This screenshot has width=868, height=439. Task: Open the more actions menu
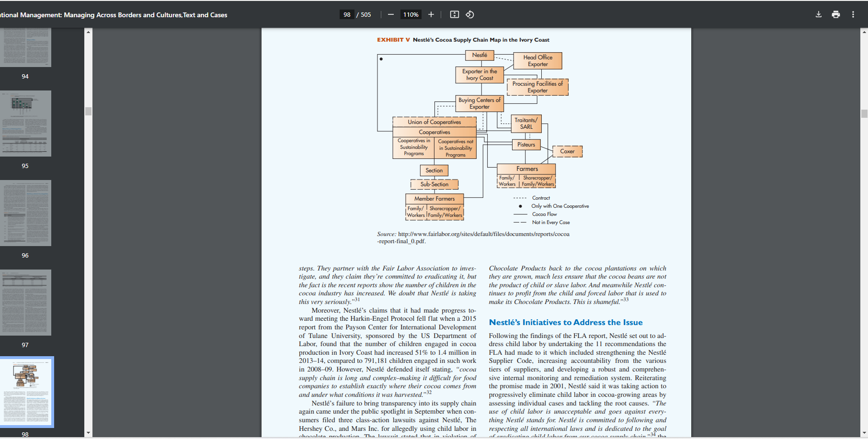[x=853, y=15]
